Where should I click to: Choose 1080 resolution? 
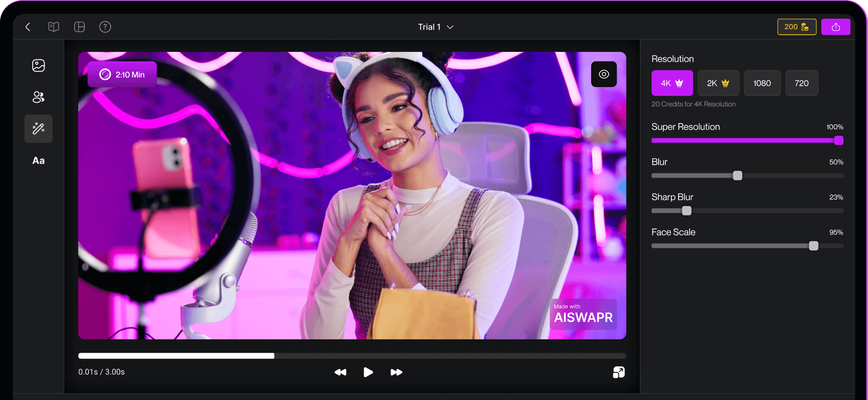tap(762, 83)
